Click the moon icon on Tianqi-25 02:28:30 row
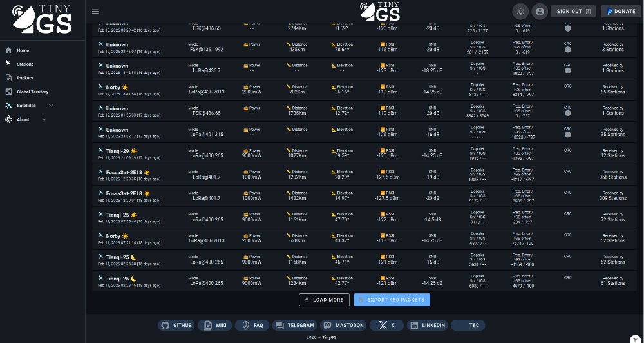Image resolution: width=644 pixels, height=343 pixels. tap(133, 257)
